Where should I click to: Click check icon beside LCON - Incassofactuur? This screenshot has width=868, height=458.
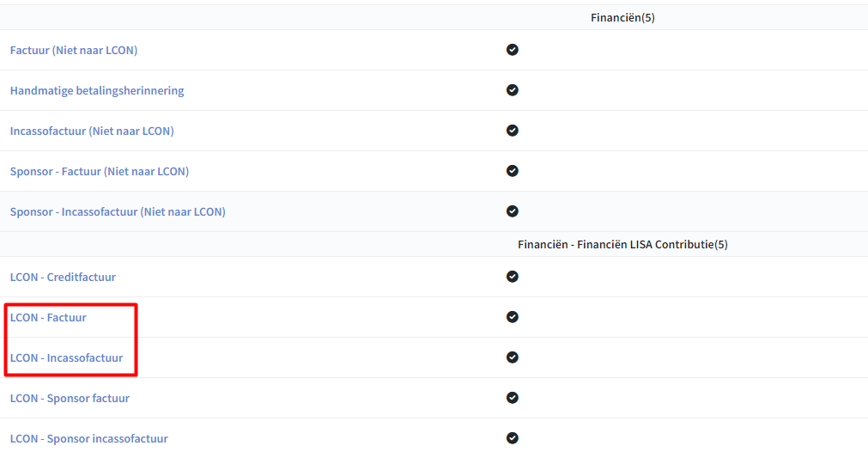pyautogui.click(x=513, y=357)
